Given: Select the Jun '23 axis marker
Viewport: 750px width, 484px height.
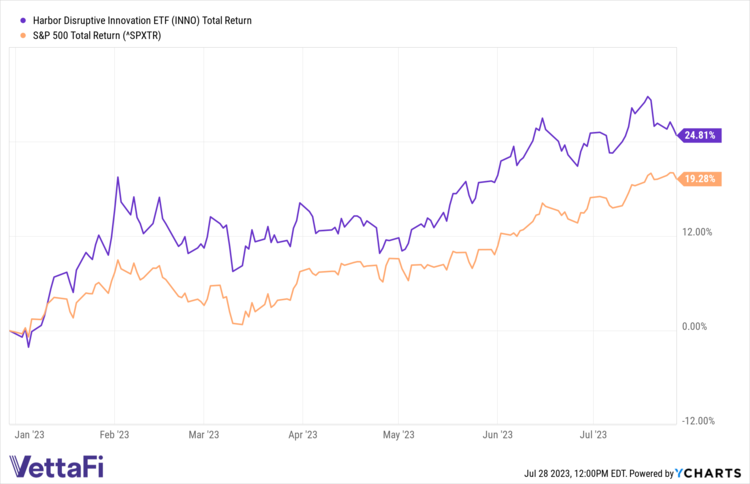Looking at the screenshot, I should click(497, 435).
